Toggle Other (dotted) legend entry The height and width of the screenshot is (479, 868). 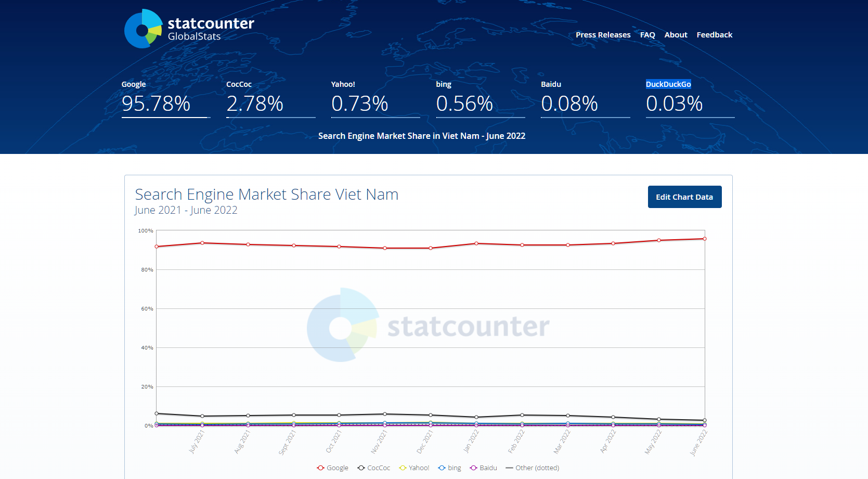[533, 468]
